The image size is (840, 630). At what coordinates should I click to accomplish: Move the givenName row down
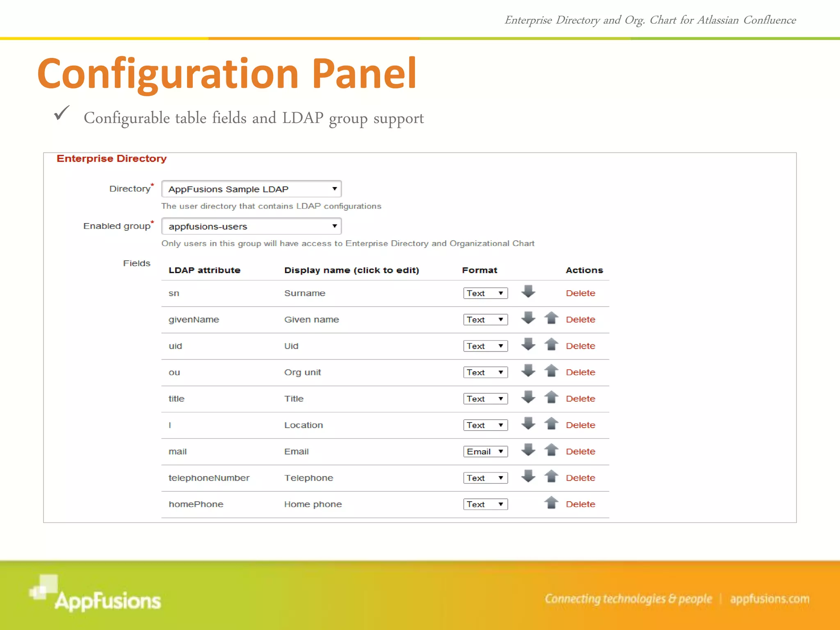click(x=528, y=318)
